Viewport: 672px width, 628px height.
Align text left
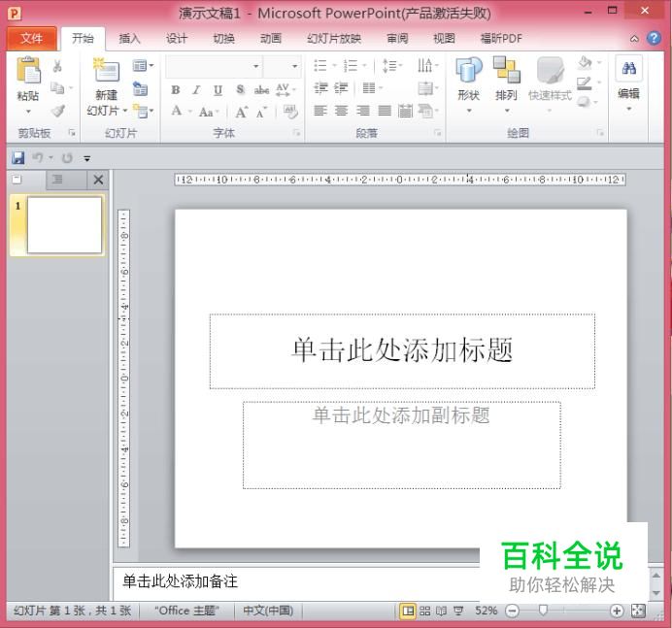pos(320,111)
